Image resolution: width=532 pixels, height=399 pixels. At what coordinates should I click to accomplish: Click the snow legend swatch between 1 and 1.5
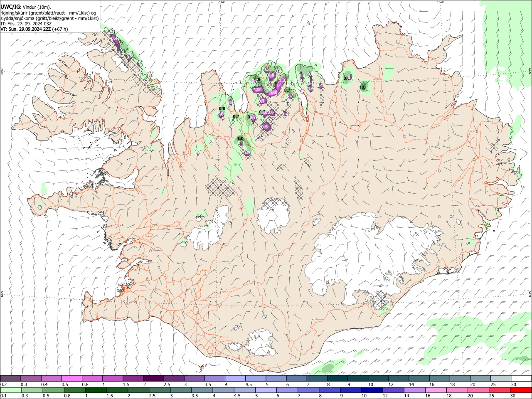coord(112,378)
